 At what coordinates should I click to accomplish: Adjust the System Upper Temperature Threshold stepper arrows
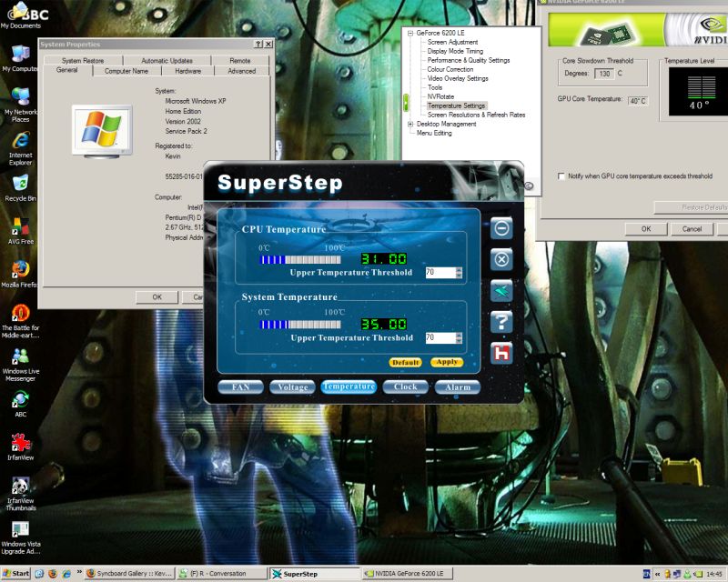[x=459, y=338]
